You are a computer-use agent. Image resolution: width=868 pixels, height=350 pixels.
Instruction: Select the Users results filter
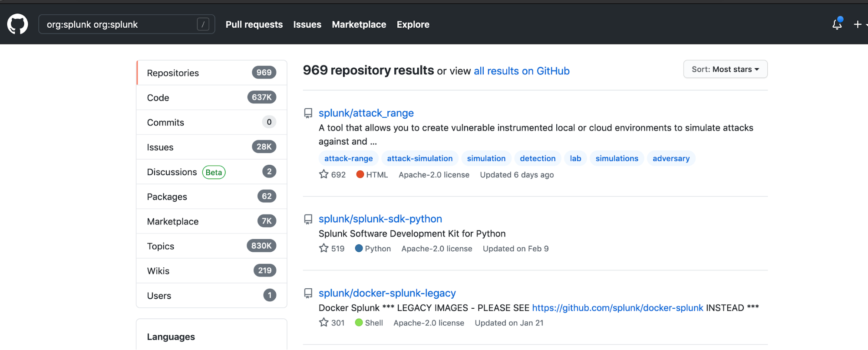click(211, 296)
